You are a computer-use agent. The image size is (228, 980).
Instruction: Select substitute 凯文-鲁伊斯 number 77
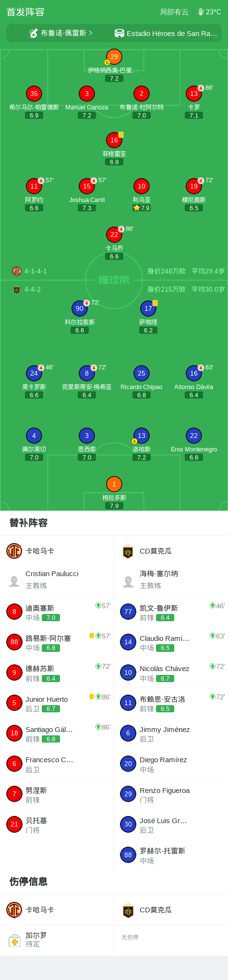(171, 612)
